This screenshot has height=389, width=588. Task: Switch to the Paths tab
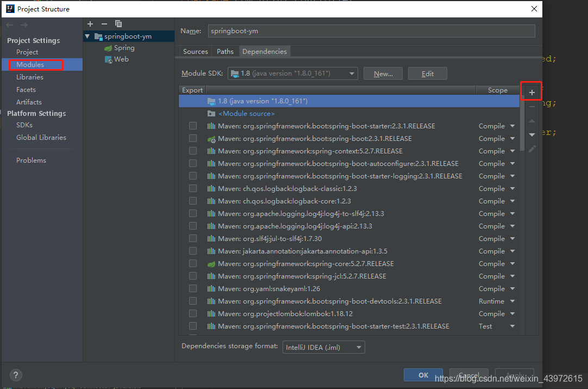pyautogui.click(x=225, y=52)
